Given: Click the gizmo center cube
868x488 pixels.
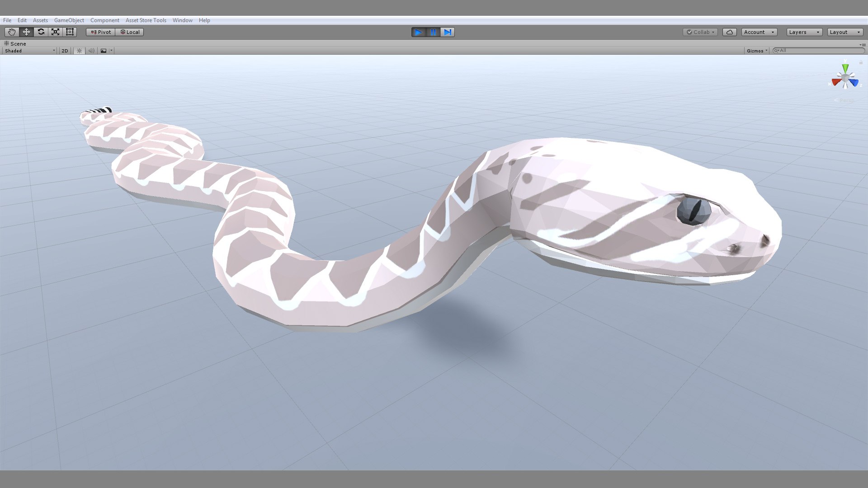Looking at the screenshot, I should tap(845, 79).
